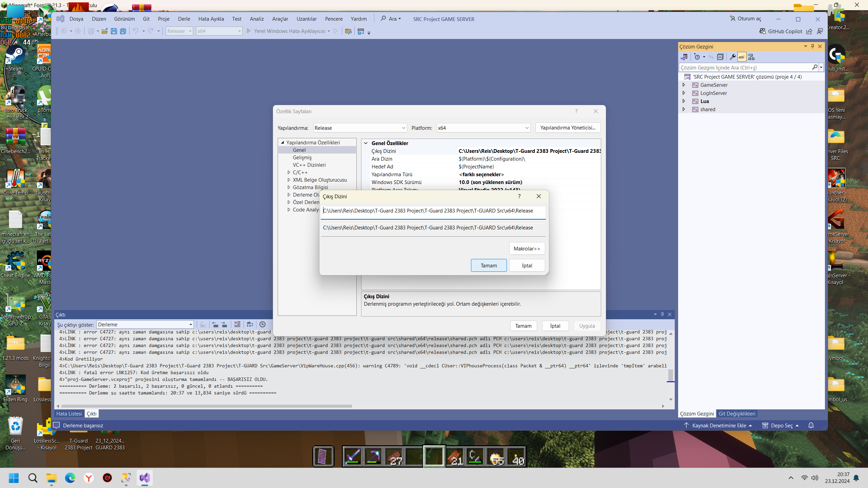Confirm Çıkış Dizini dialog with Tamam
The height and width of the screenshot is (488, 868).
point(489,265)
